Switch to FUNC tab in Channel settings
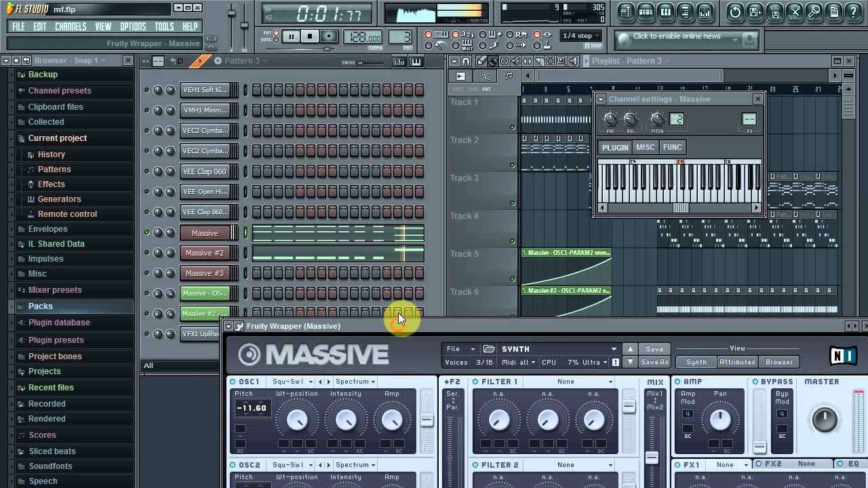Viewport: 868px width, 488px height. click(672, 147)
